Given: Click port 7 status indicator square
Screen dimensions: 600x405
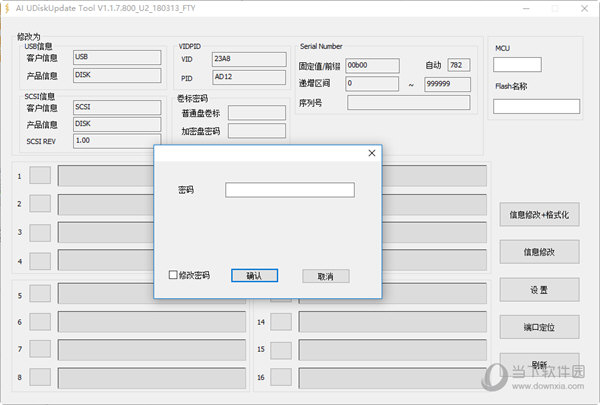Looking at the screenshot, I should [39, 350].
